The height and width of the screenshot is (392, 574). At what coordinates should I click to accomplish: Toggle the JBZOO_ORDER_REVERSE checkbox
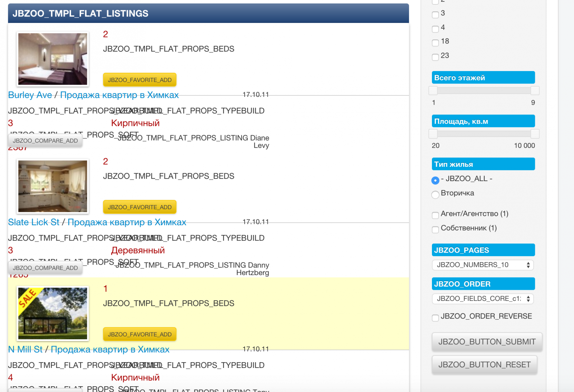pyautogui.click(x=435, y=318)
